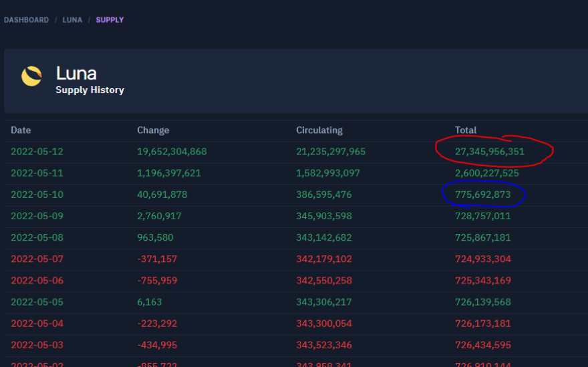Image resolution: width=588 pixels, height=367 pixels.
Task: Click the yellow Luna coin logo
Action: [x=31, y=76]
